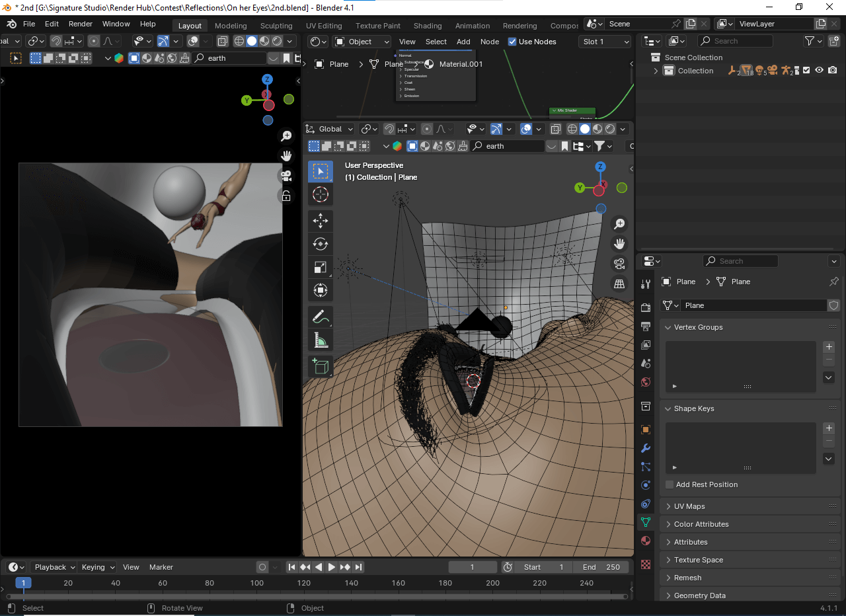
Task: Toggle Collection exclude checkbox in outliner
Action: (x=806, y=71)
